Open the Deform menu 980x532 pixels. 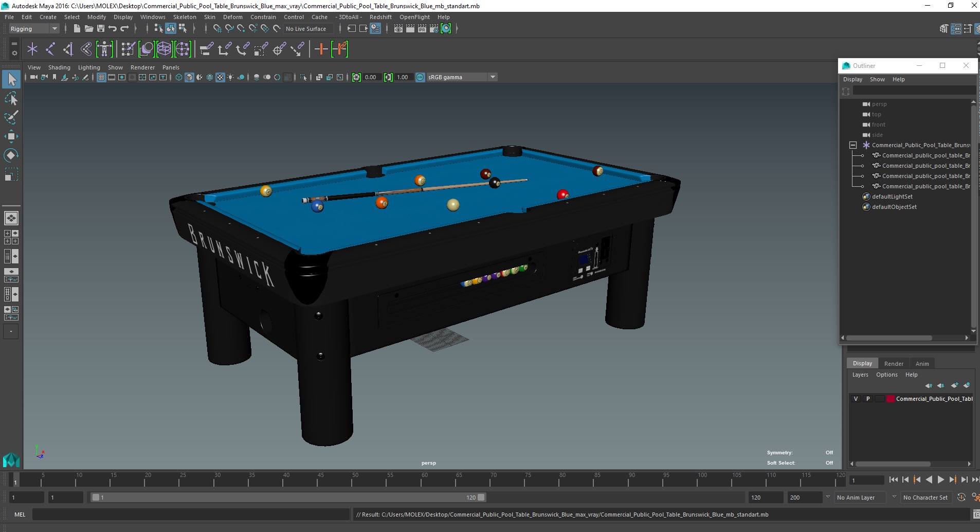coord(232,17)
